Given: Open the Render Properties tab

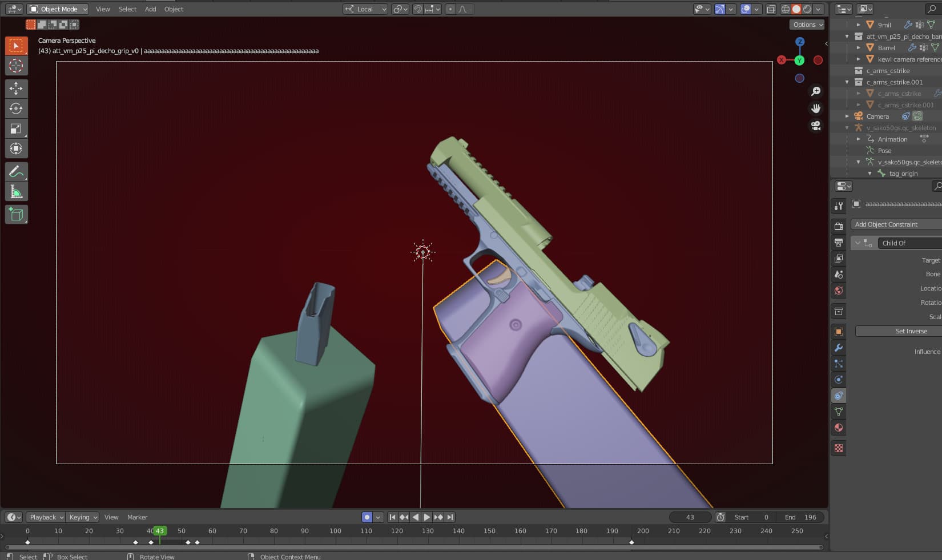Looking at the screenshot, I should point(839,226).
